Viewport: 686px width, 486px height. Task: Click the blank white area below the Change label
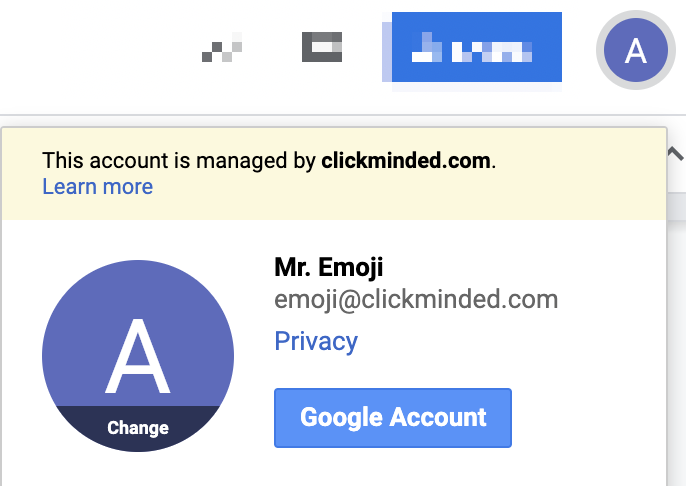[x=137, y=470]
